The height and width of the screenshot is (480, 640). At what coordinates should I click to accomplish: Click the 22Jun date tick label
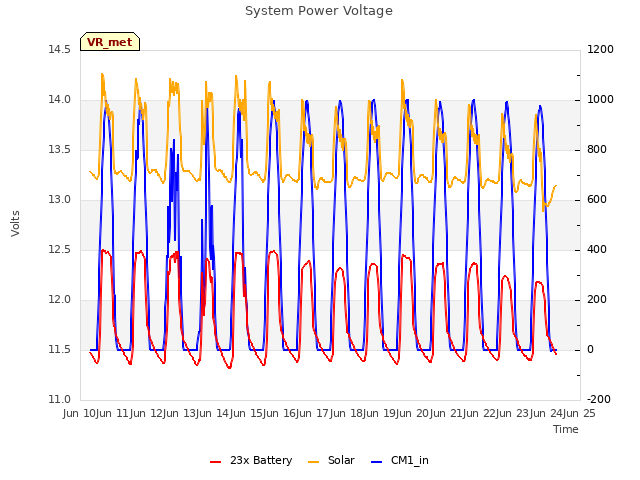[497, 413]
